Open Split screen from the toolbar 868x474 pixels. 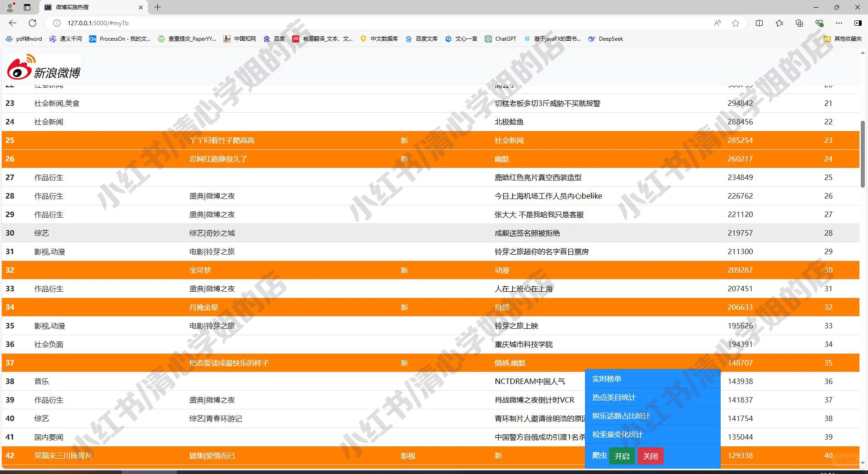pyautogui.click(x=759, y=23)
